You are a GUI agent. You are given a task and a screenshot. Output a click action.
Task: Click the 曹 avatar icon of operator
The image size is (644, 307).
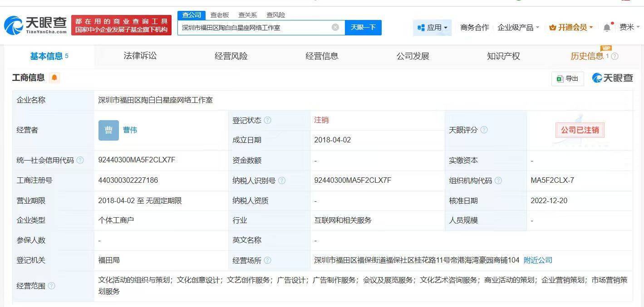[x=108, y=130]
